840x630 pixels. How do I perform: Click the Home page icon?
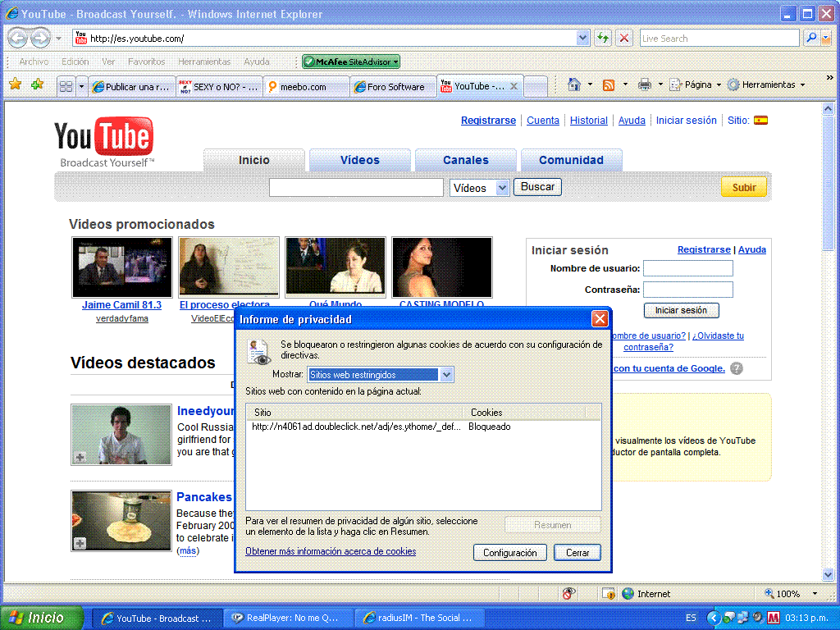point(573,84)
